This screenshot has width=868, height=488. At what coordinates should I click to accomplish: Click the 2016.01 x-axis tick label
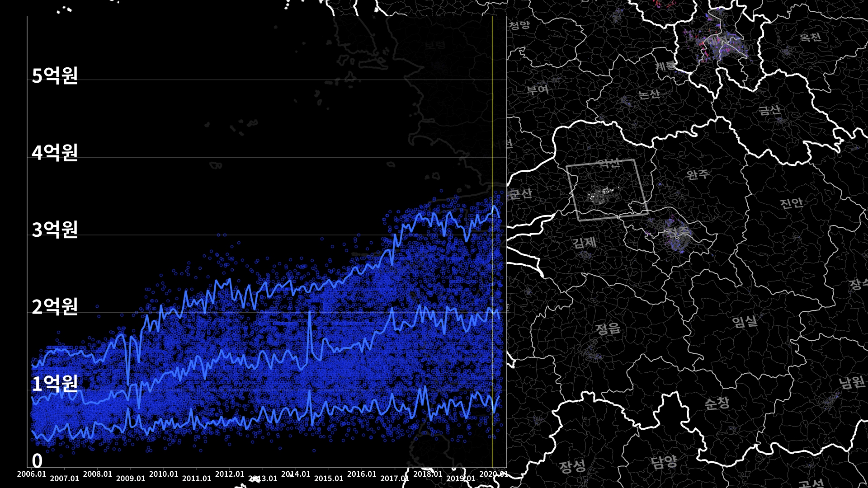pyautogui.click(x=362, y=474)
